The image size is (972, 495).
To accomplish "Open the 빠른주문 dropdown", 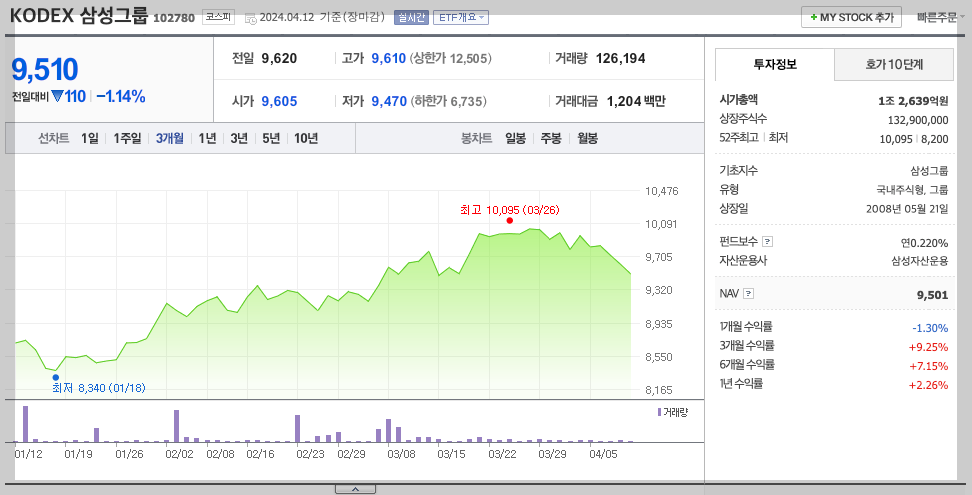I will (x=940, y=17).
